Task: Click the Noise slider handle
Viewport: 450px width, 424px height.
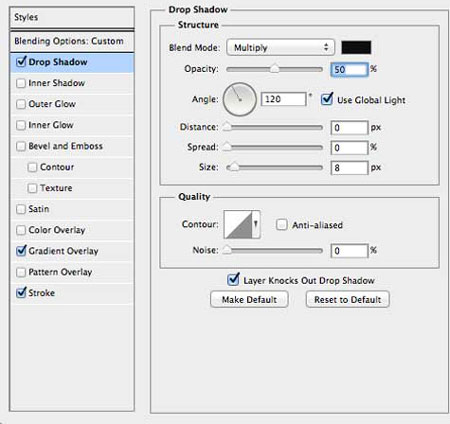Action: tap(227, 250)
